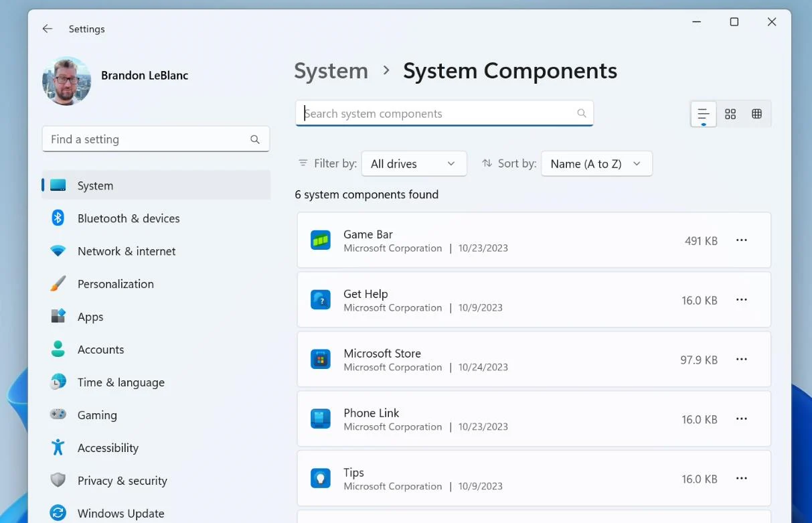The height and width of the screenshot is (523, 812).
Task: Click the Microsoft Store name text
Action: [382, 354]
